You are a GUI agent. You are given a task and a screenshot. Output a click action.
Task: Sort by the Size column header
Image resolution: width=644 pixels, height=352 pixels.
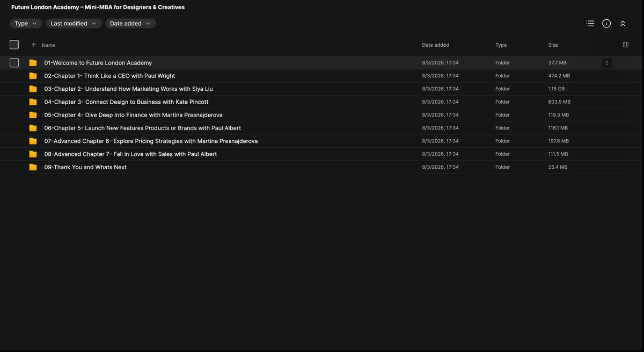(x=553, y=45)
